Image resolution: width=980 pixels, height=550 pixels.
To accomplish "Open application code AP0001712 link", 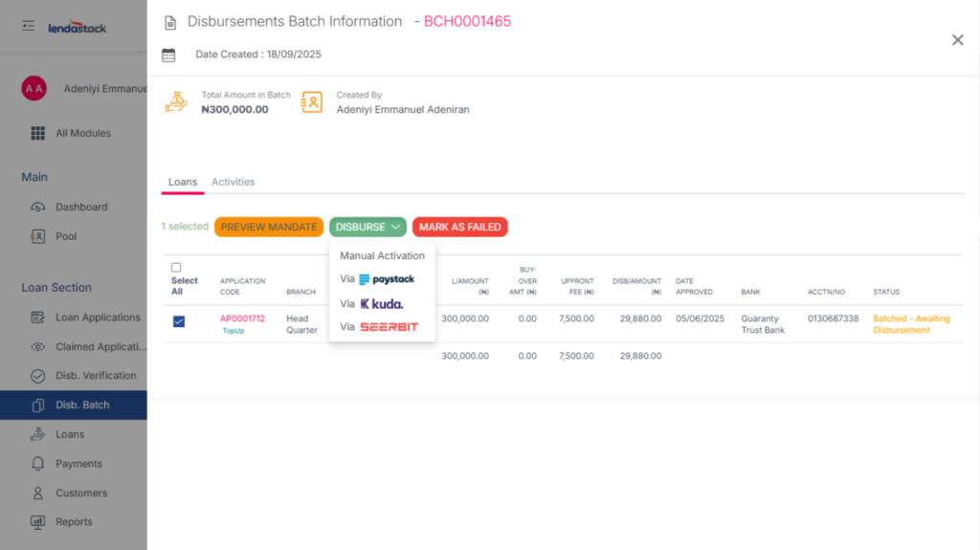I will (242, 319).
